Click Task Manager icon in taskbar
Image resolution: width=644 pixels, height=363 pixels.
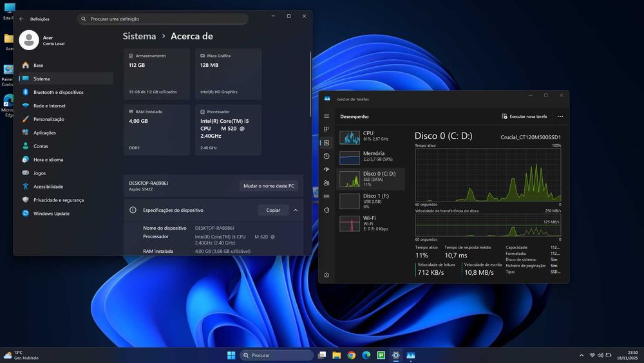pyautogui.click(x=411, y=355)
